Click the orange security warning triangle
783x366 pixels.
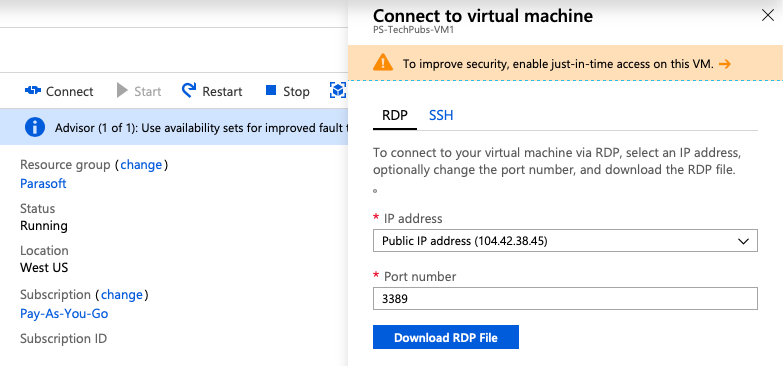point(383,63)
